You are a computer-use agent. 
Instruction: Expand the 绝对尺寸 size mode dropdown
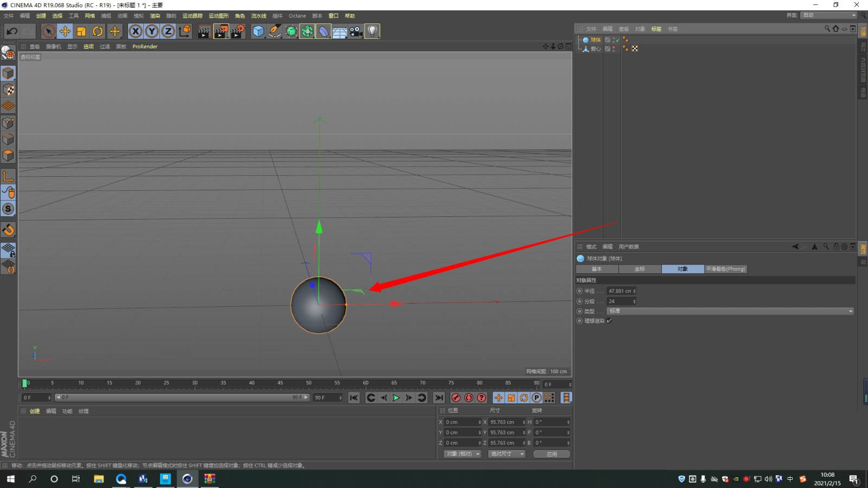pos(506,454)
